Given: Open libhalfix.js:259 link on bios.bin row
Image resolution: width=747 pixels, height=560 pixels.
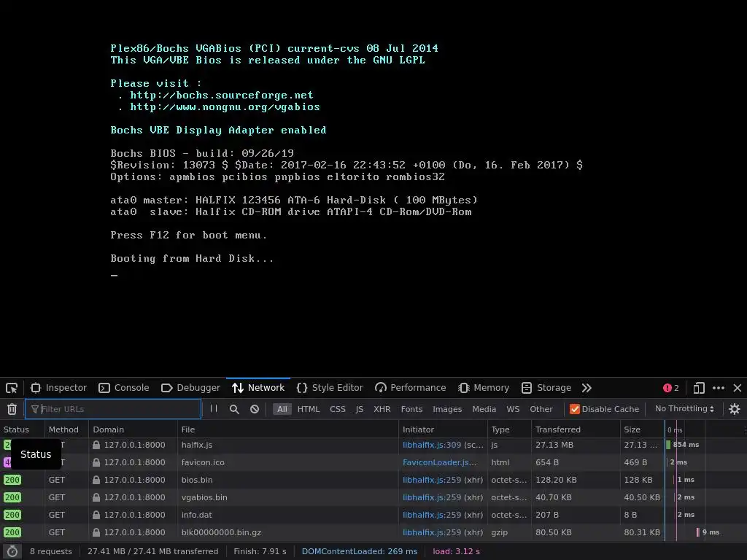Looking at the screenshot, I should [432, 480].
